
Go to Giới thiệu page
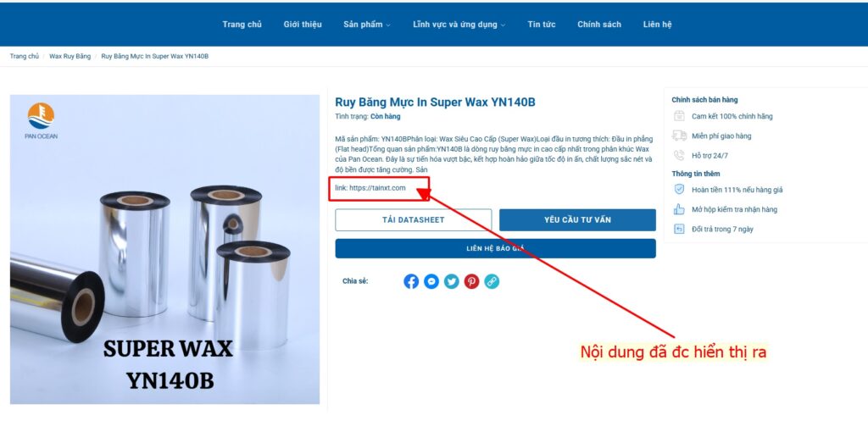[x=303, y=25]
